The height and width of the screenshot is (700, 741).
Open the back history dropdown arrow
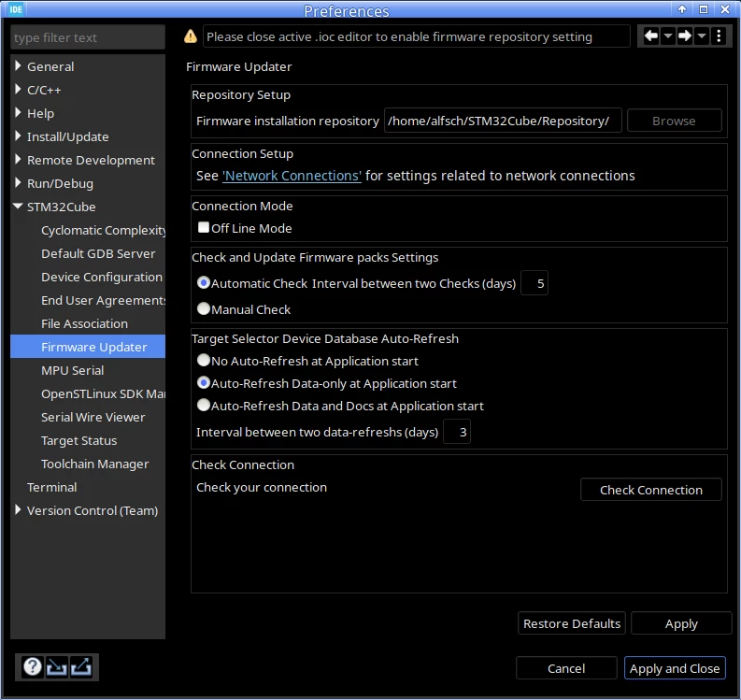pos(668,36)
